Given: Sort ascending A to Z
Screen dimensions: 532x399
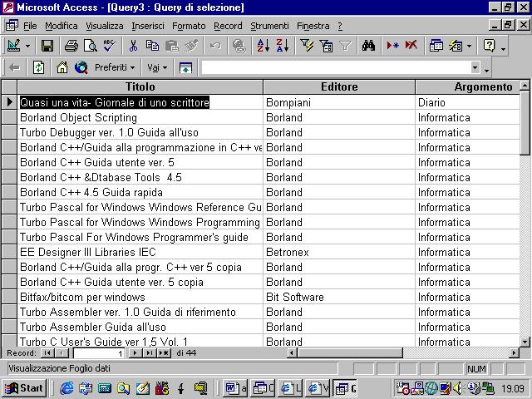Looking at the screenshot, I should pos(263,46).
